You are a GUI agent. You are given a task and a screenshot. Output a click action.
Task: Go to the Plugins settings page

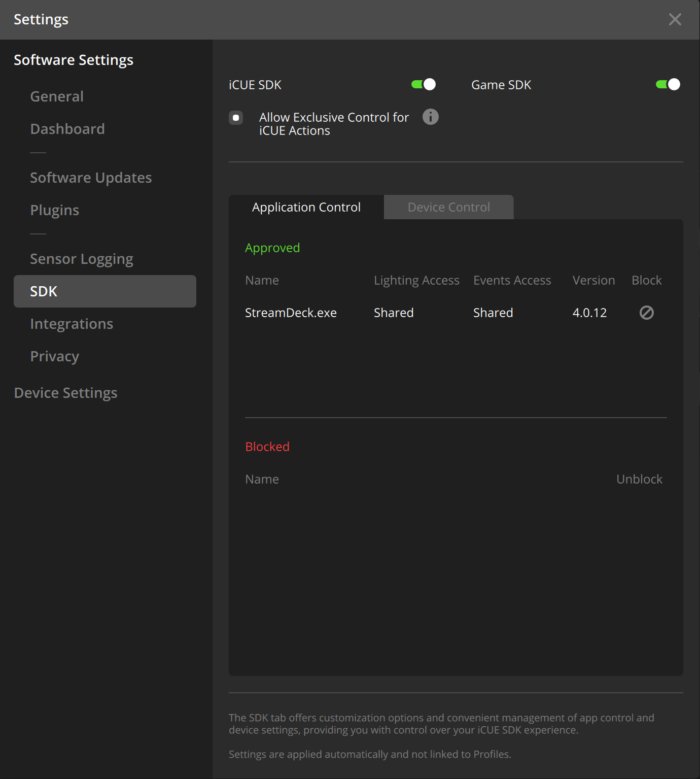click(x=55, y=210)
